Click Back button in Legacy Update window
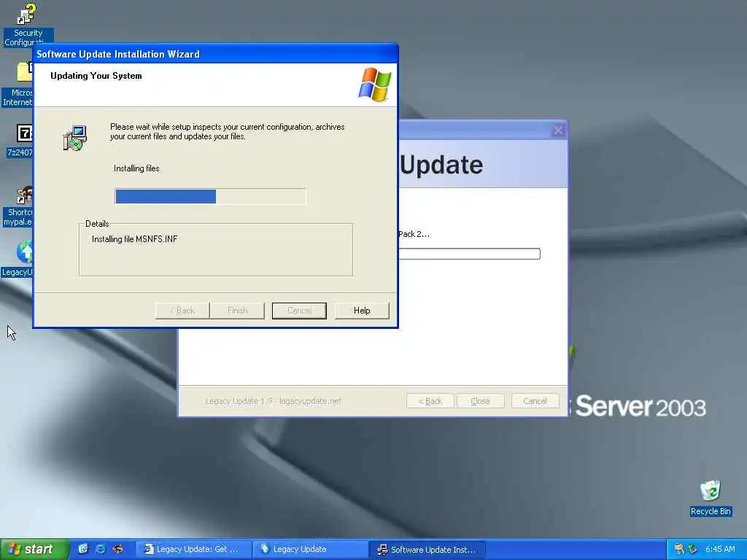 tap(430, 401)
